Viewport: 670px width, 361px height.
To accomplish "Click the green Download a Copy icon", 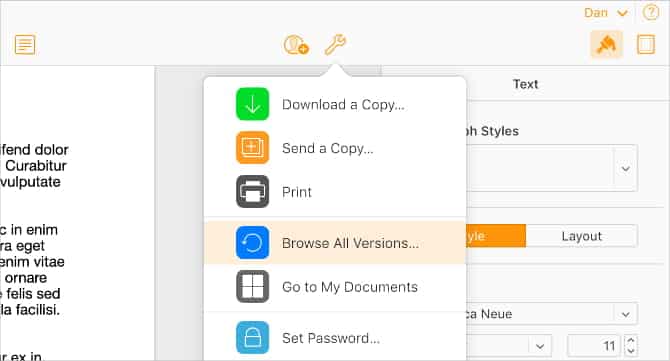I will click(253, 104).
